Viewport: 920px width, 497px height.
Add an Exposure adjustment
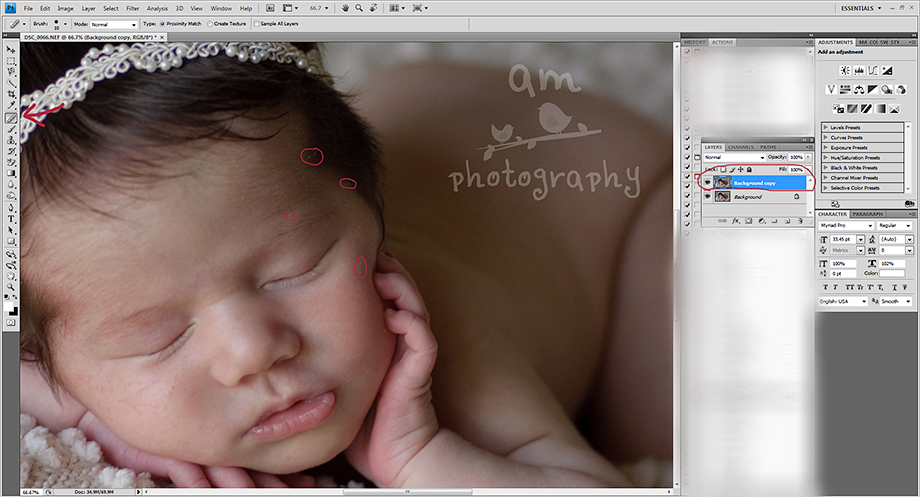[887, 70]
